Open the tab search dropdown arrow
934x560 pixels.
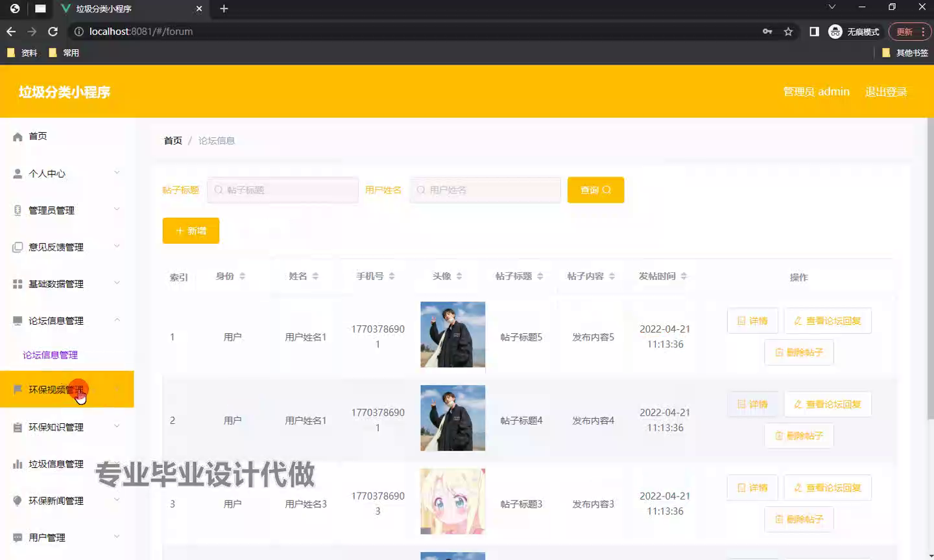(832, 7)
